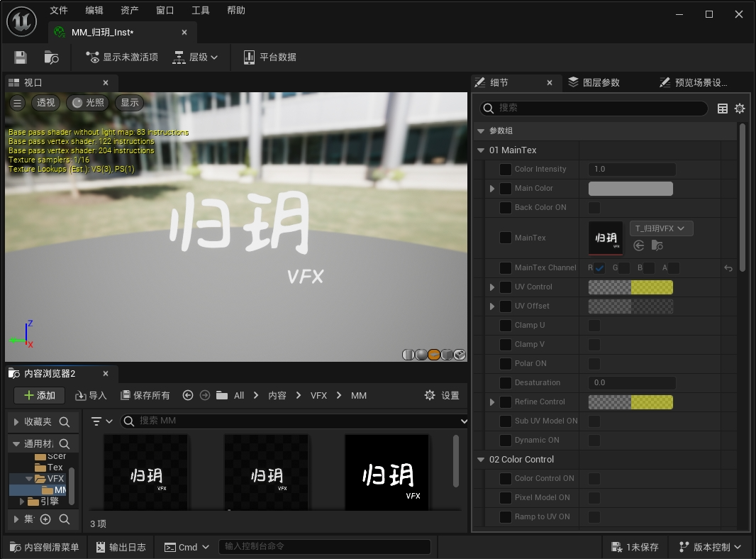This screenshot has width=756, height=559.
Task: Click the 添加 button in content browser
Action: tap(39, 395)
